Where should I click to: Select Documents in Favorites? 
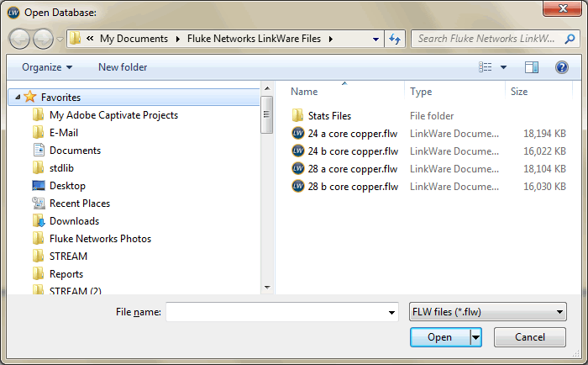point(75,151)
